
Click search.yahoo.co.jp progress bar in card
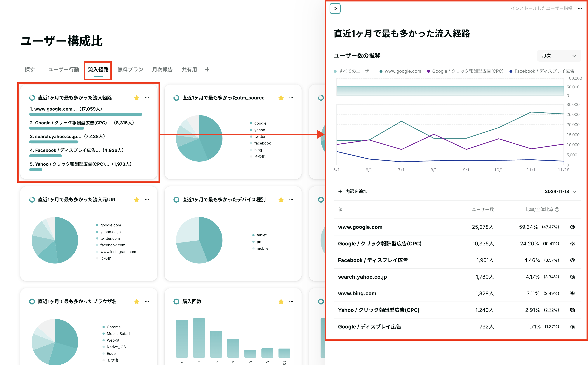54,142
